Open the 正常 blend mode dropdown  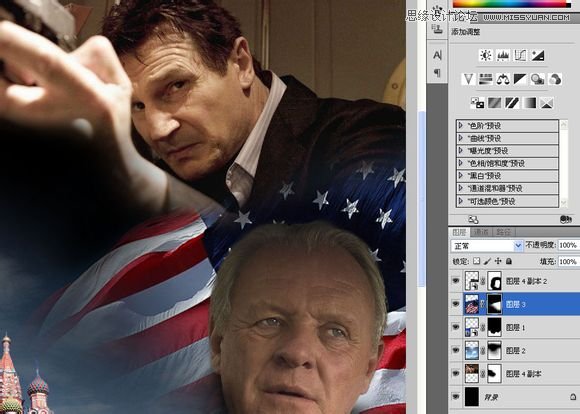pos(487,246)
